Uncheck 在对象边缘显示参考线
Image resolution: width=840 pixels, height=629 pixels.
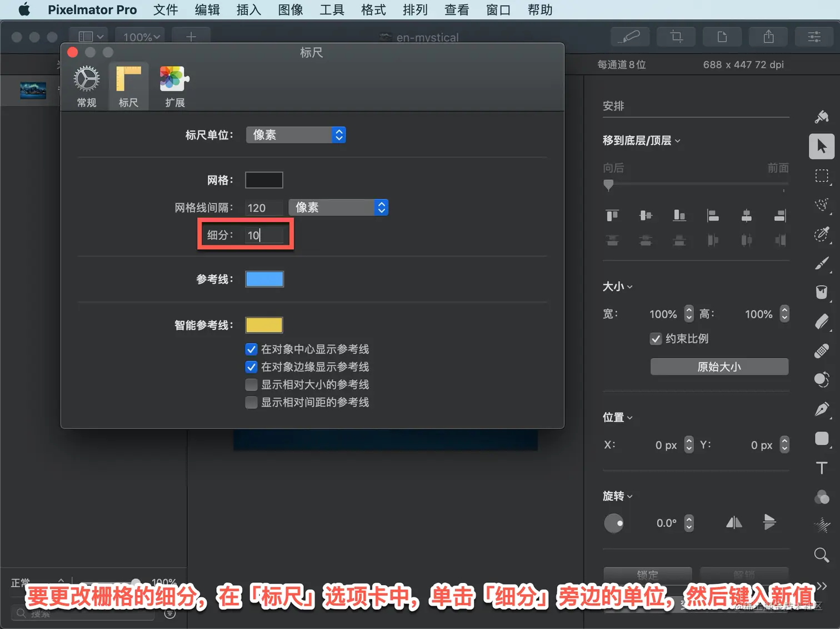[x=251, y=367]
